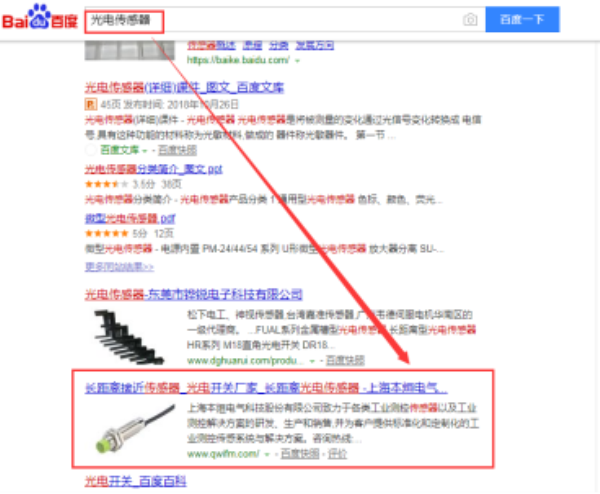Open 光电传感器分类简介 ppt result
This screenshot has height=494, width=600.
click(x=153, y=169)
